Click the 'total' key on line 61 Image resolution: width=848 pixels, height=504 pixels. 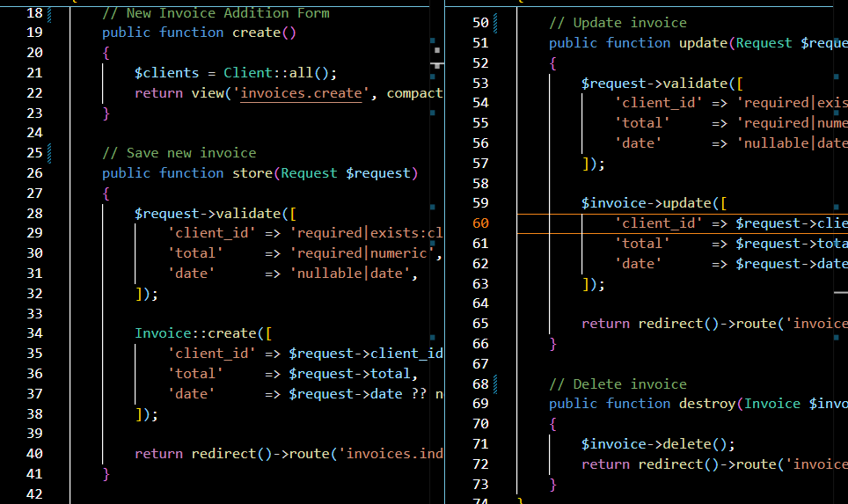(642, 244)
